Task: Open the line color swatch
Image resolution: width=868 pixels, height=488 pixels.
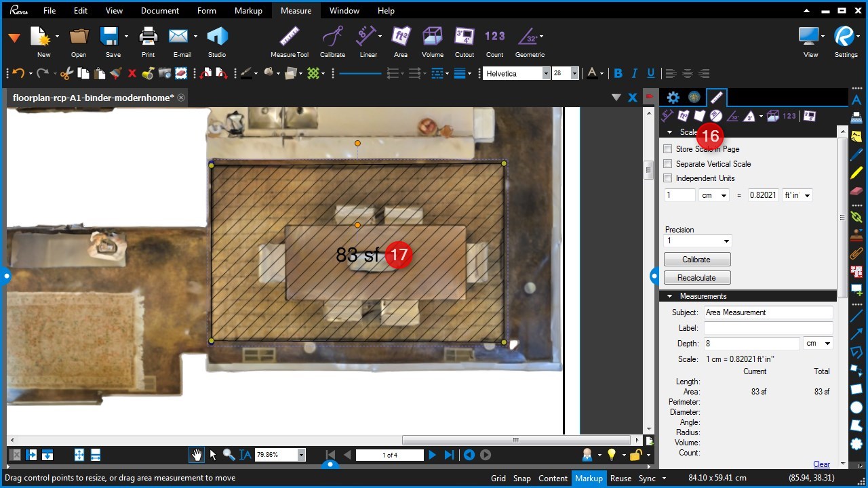Action: [x=247, y=73]
